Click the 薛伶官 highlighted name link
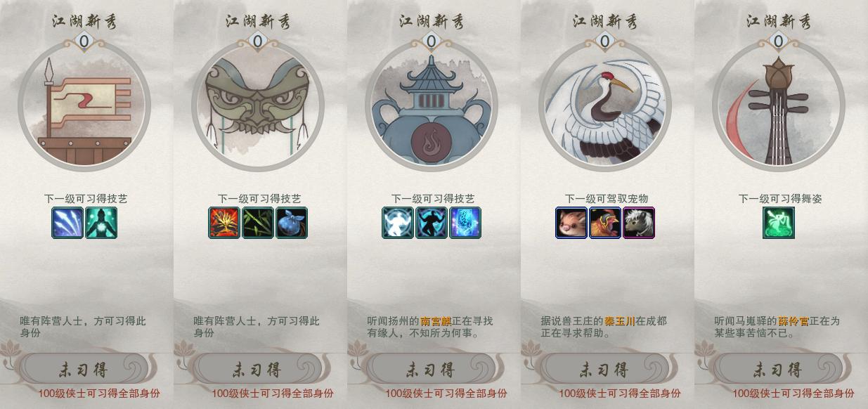Screen dimensions: 868x409 (x=793, y=321)
